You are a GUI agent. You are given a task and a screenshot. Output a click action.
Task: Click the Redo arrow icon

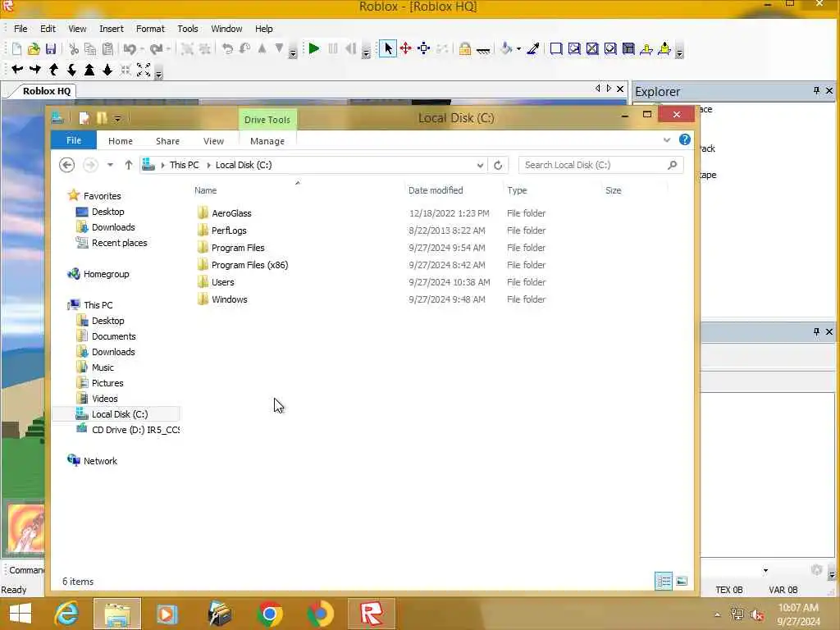pyautogui.click(x=156, y=49)
